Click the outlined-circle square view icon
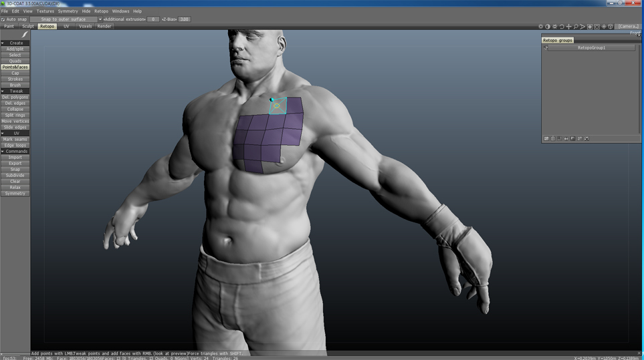This screenshot has height=360, width=644. [597, 26]
